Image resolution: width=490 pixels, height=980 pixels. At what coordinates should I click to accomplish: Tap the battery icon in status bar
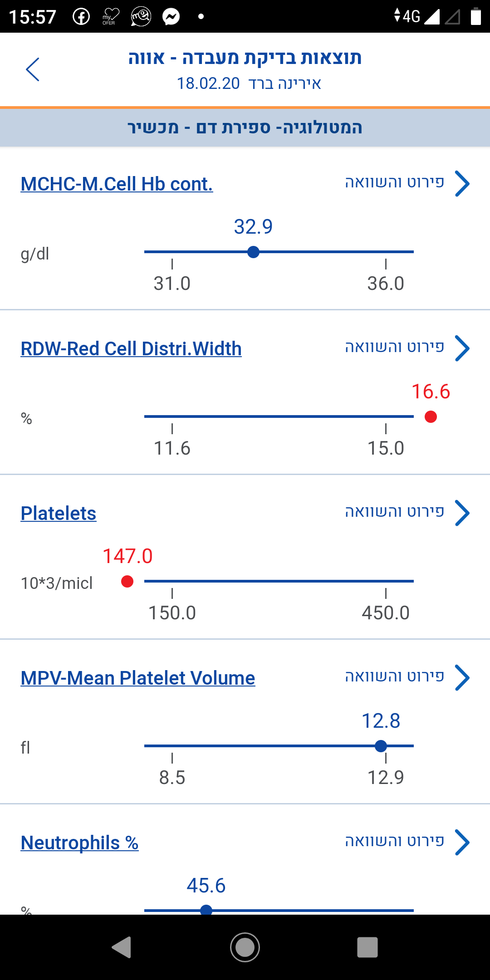coord(475,16)
